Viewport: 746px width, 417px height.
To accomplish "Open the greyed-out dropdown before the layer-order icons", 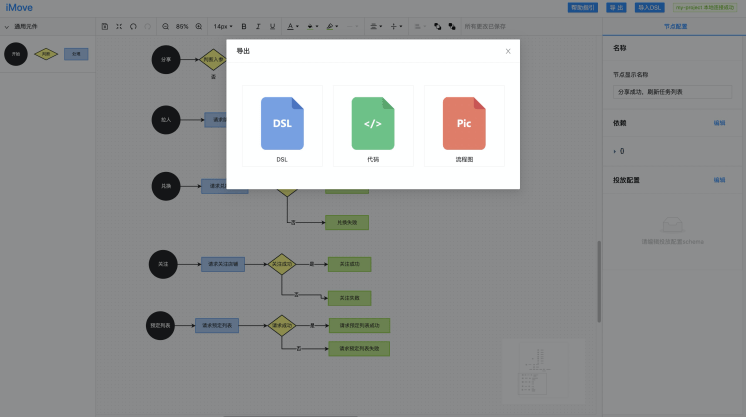I will (420, 27).
